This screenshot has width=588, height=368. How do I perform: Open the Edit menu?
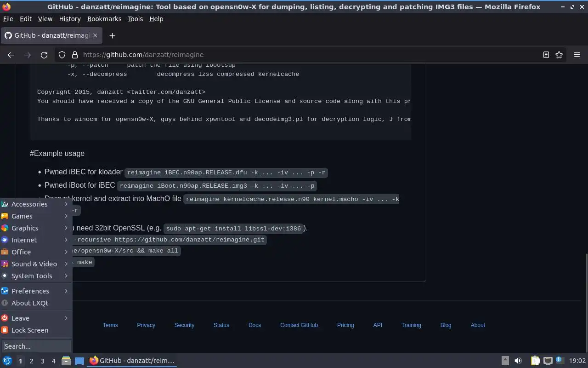tap(26, 19)
